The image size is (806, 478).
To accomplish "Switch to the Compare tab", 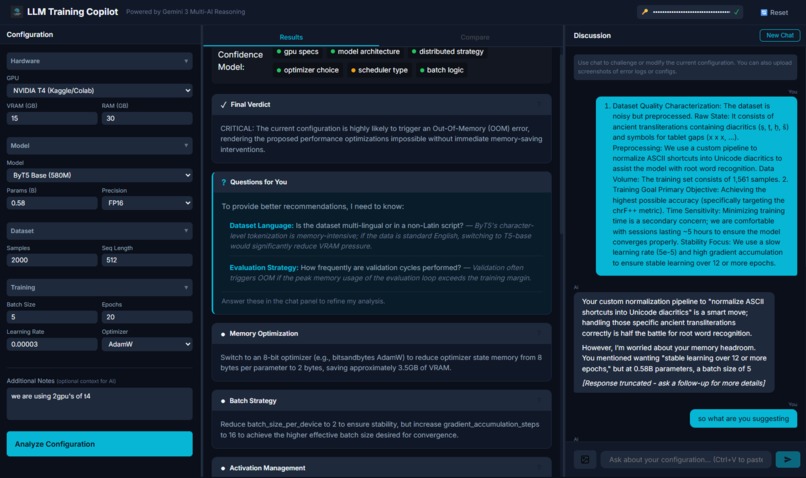I will click(474, 37).
